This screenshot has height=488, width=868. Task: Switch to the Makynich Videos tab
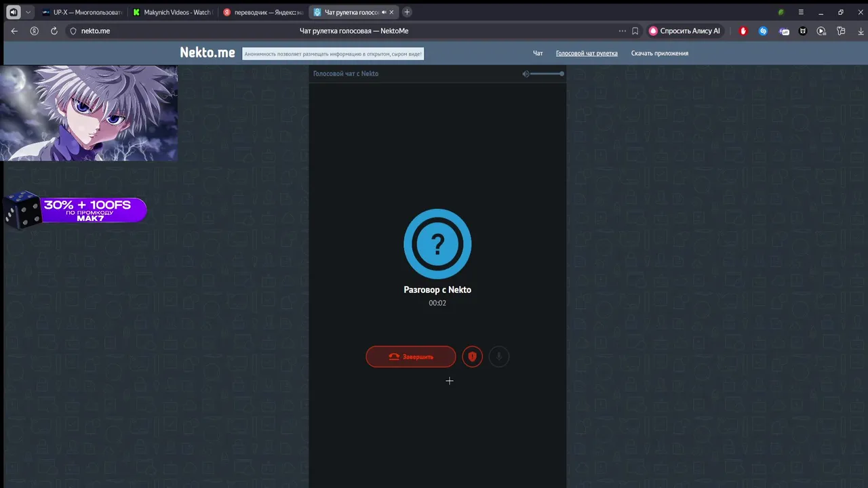pos(172,12)
